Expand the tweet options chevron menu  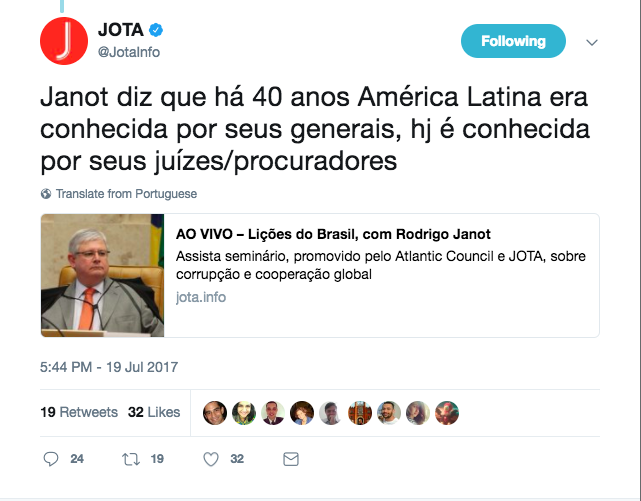(x=592, y=42)
